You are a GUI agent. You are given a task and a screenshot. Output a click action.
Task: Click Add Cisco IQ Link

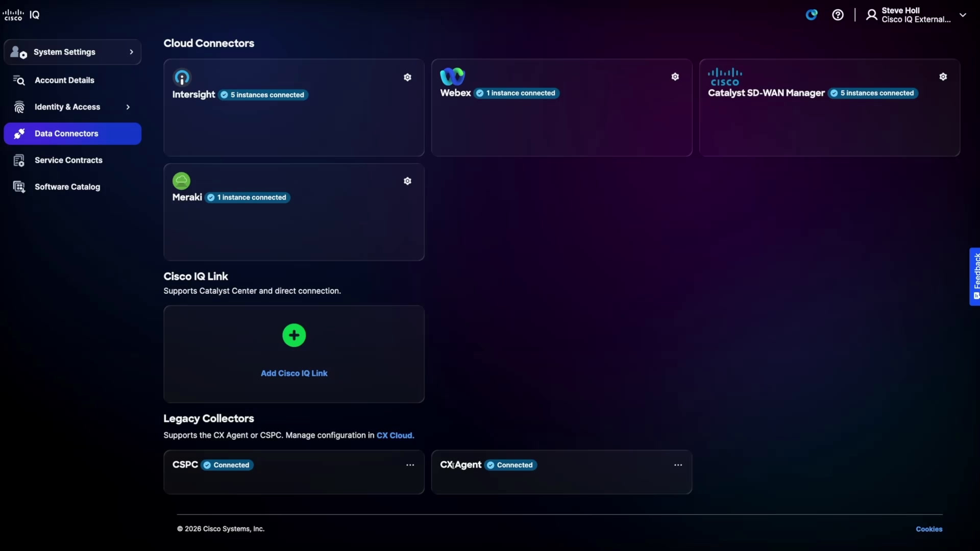pos(294,373)
